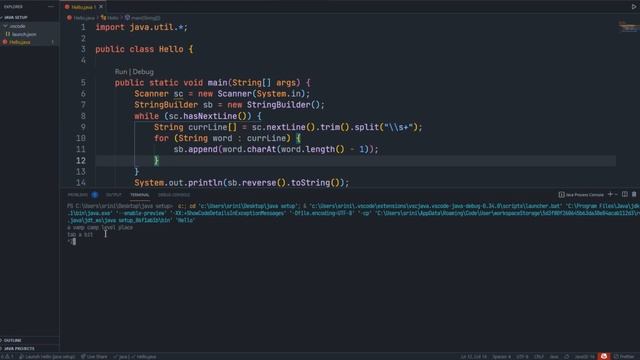Switch to the Output panel tab
Viewport: 640px width, 360px height.
(113, 195)
